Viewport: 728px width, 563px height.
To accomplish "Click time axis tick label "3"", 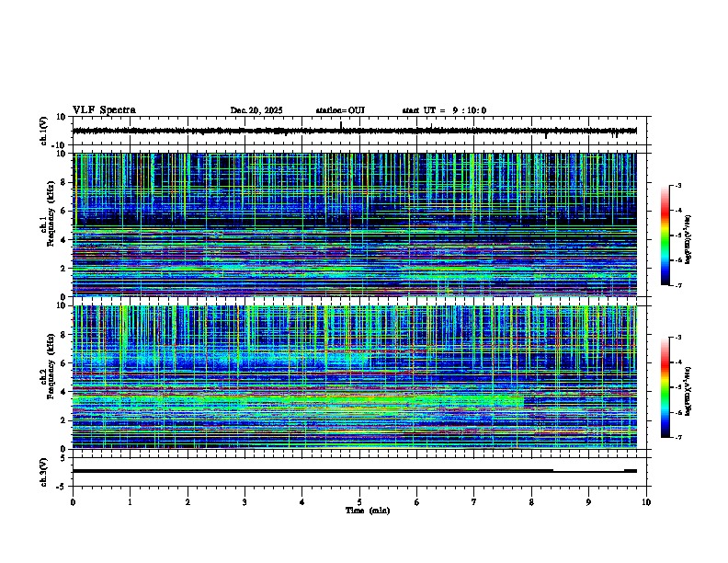I will pos(245,502).
